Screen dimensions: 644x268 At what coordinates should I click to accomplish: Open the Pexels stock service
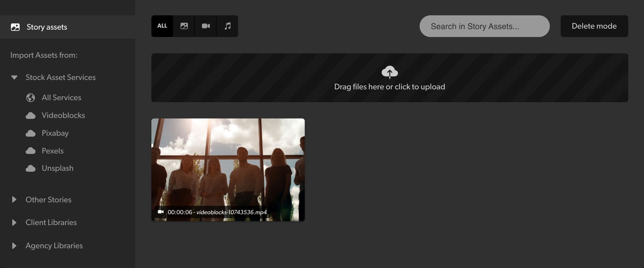click(x=53, y=151)
